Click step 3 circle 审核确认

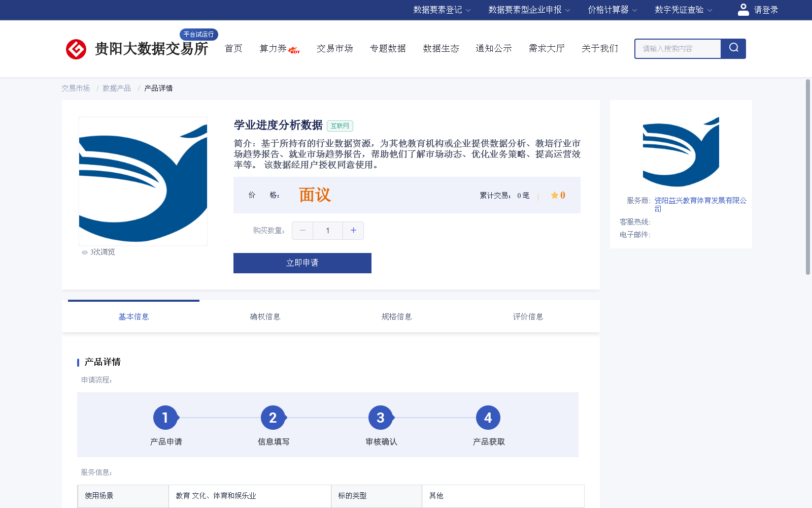pos(381,418)
